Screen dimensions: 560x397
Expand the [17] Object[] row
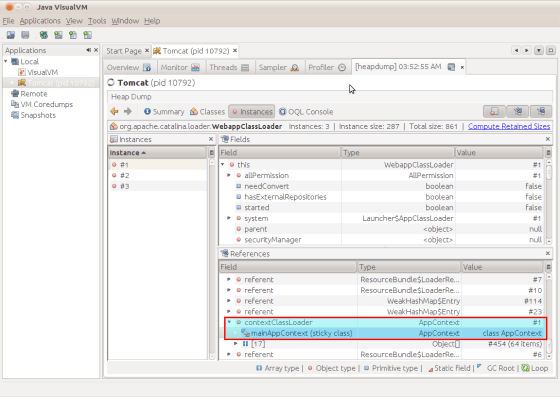click(236, 344)
